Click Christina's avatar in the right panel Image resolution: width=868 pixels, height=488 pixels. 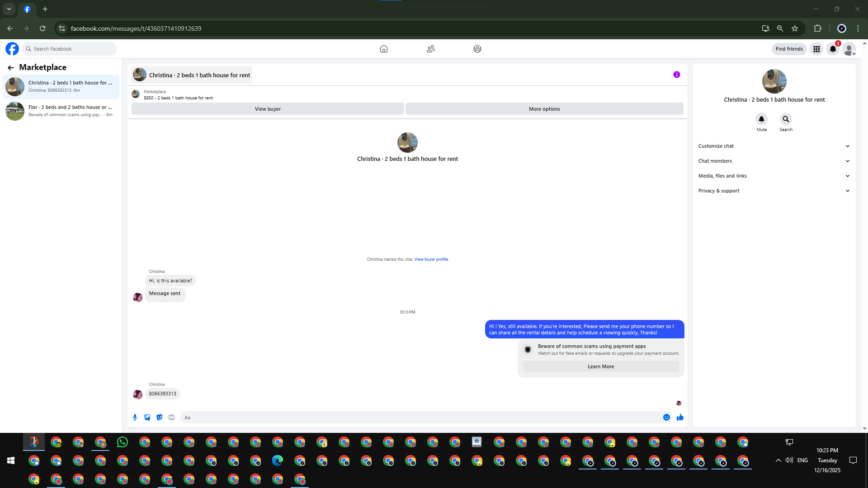774,81
